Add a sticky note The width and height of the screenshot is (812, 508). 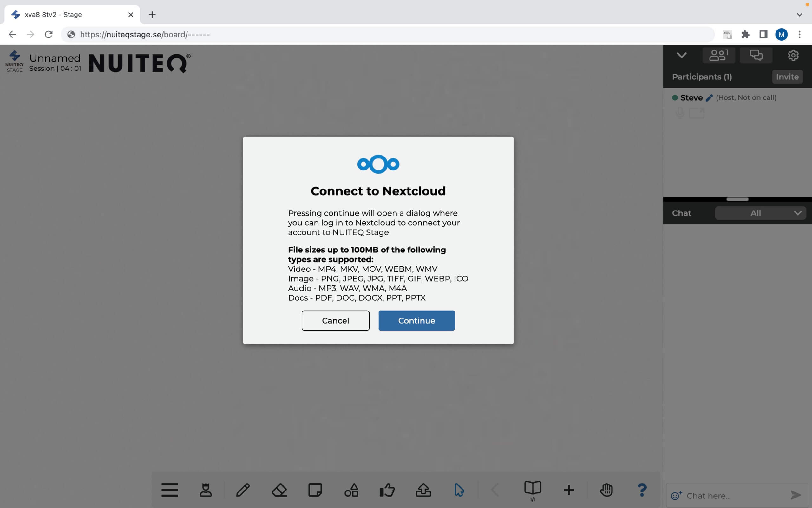315,490
